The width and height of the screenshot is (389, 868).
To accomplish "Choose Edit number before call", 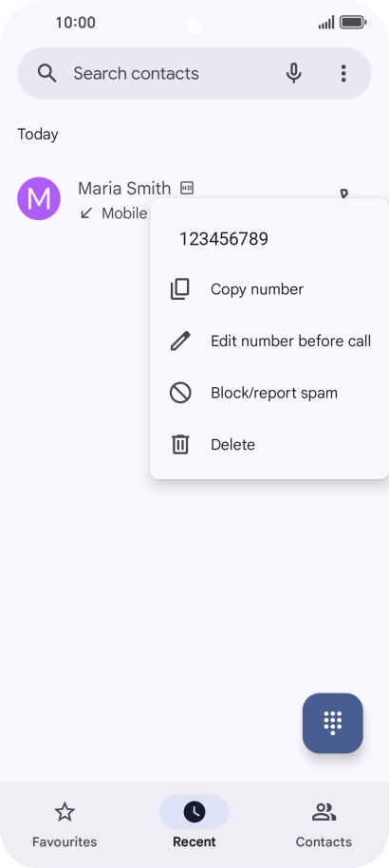I will [269, 341].
